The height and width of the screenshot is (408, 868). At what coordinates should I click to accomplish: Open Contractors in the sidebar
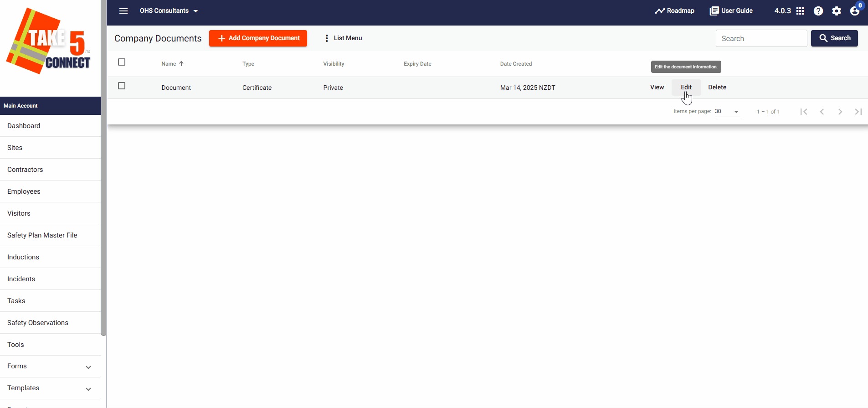[50, 170]
